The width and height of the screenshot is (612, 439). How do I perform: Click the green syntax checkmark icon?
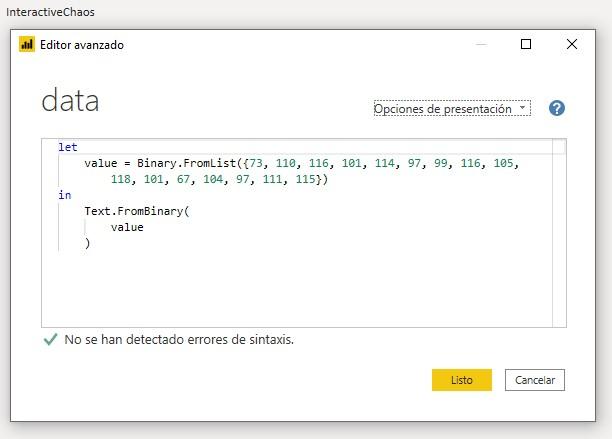click(x=50, y=339)
